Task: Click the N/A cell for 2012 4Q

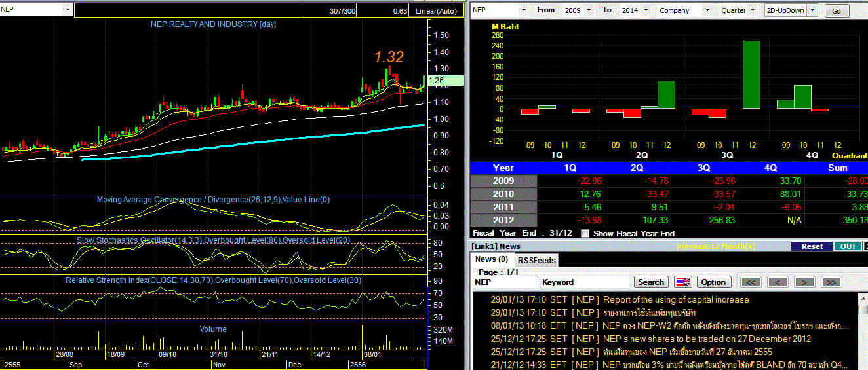Action: point(771,220)
